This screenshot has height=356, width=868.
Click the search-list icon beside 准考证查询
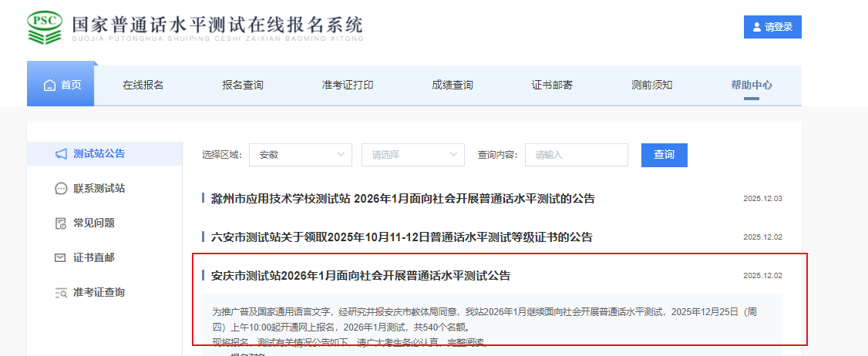pyautogui.click(x=61, y=293)
